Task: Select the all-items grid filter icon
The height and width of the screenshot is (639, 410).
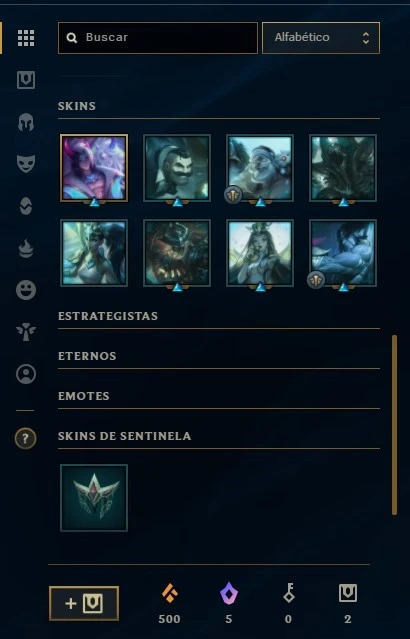Action: [x=26, y=38]
